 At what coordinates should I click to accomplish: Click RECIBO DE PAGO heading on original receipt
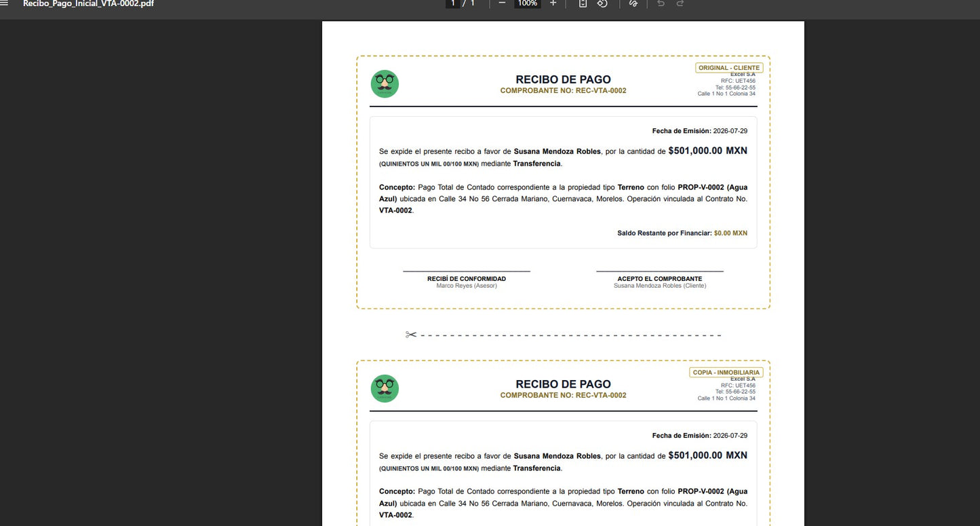click(x=563, y=79)
